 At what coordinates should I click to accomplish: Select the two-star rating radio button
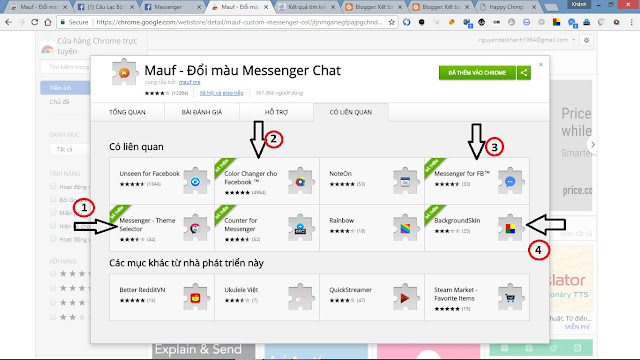53,317
